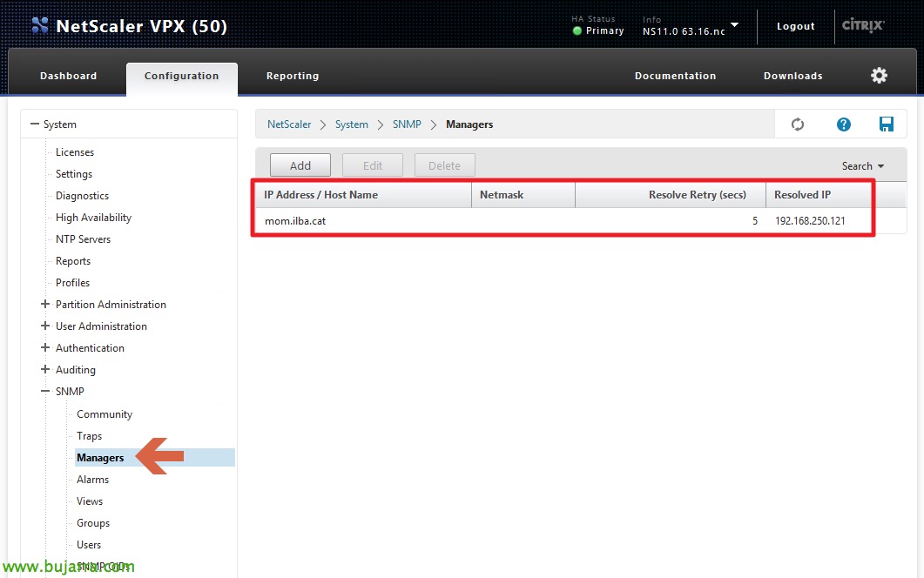Sort by Resolve Retry (secs) column

pyautogui.click(x=671, y=195)
